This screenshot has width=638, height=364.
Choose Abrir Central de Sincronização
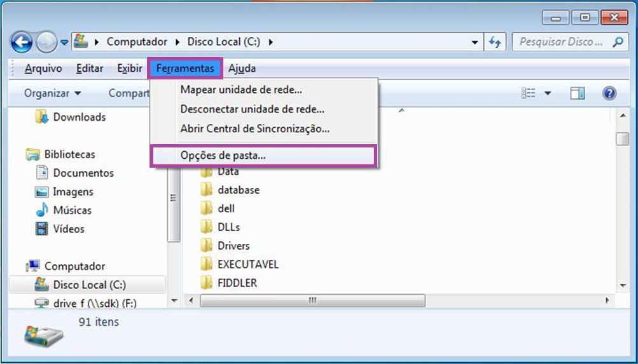tap(264, 129)
